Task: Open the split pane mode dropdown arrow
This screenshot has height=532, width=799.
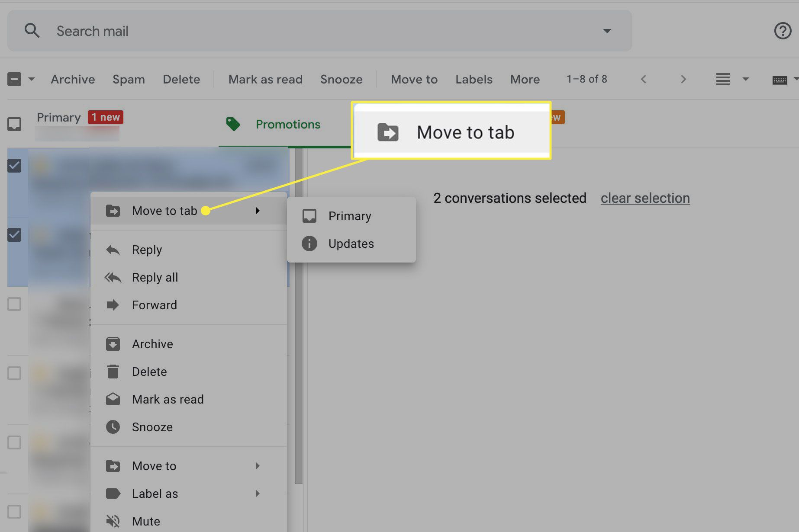Action: click(x=745, y=79)
